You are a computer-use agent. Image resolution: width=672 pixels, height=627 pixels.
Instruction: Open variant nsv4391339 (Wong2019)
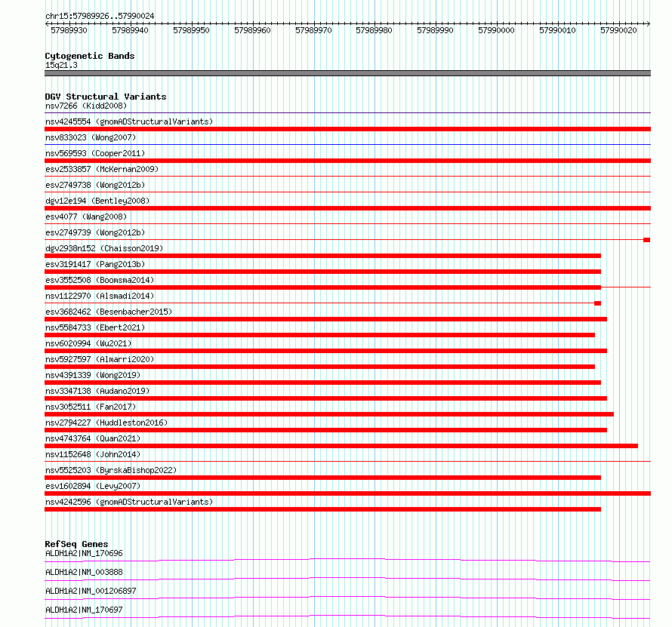93,375
